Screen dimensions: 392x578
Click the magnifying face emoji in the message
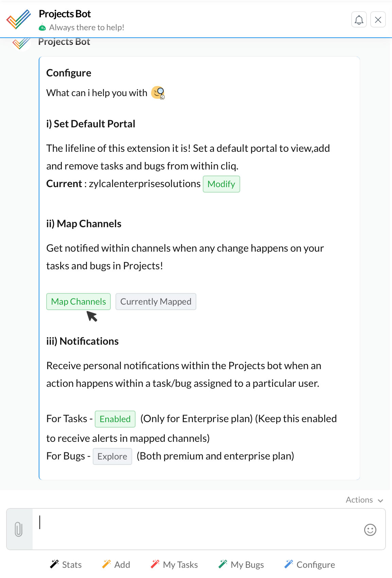pos(158,93)
